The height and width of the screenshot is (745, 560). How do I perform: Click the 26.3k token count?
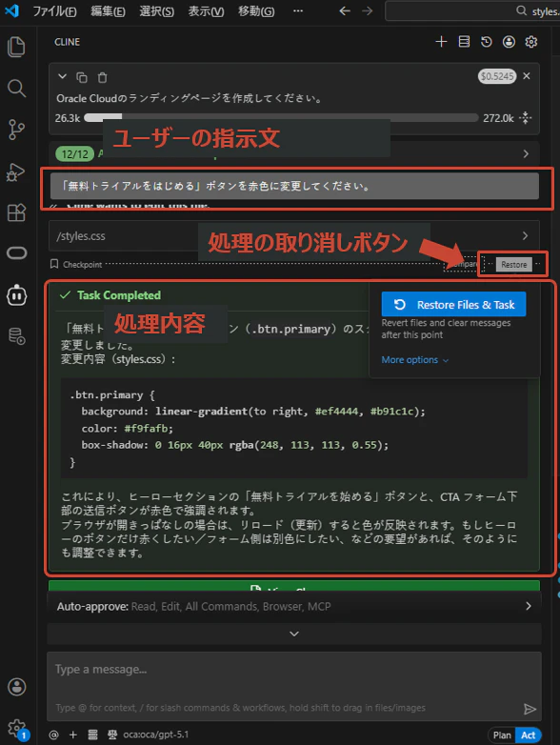pyautogui.click(x=67, y=118)
